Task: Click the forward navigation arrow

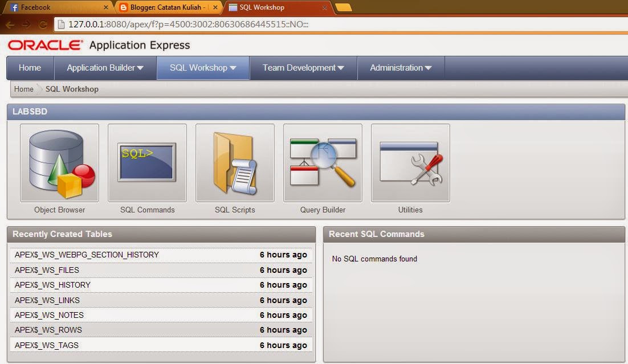Action: [x=25, y=25]
